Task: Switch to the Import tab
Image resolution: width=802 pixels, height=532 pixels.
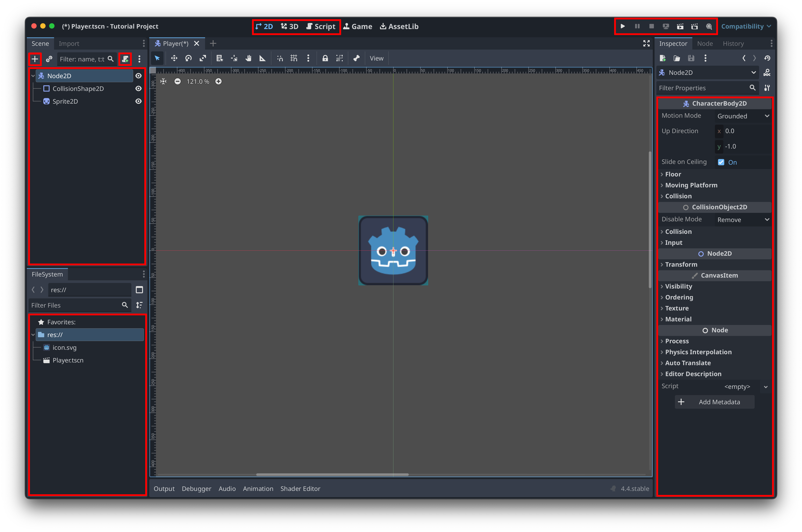Action: (69, 43)
